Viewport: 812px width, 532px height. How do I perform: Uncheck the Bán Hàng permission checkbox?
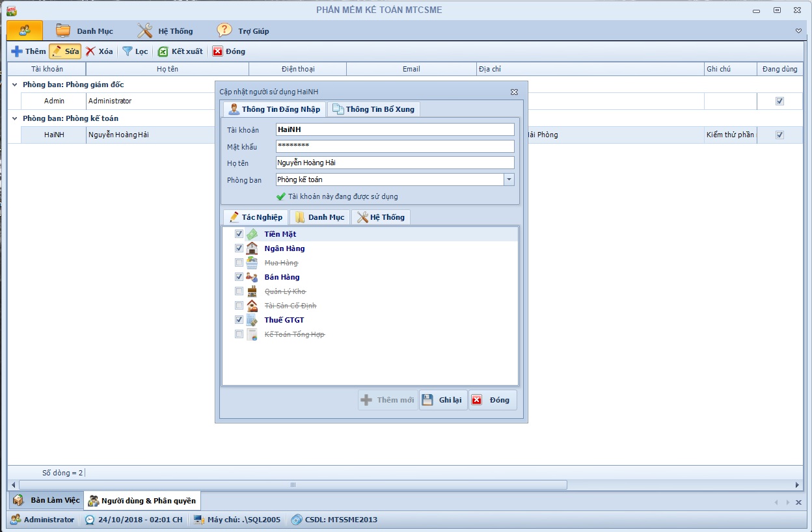[239, 277]
